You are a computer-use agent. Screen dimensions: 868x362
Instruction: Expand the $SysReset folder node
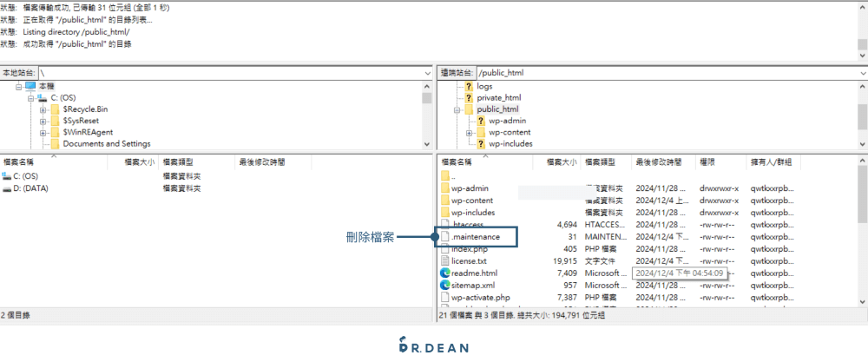point(43,122)
